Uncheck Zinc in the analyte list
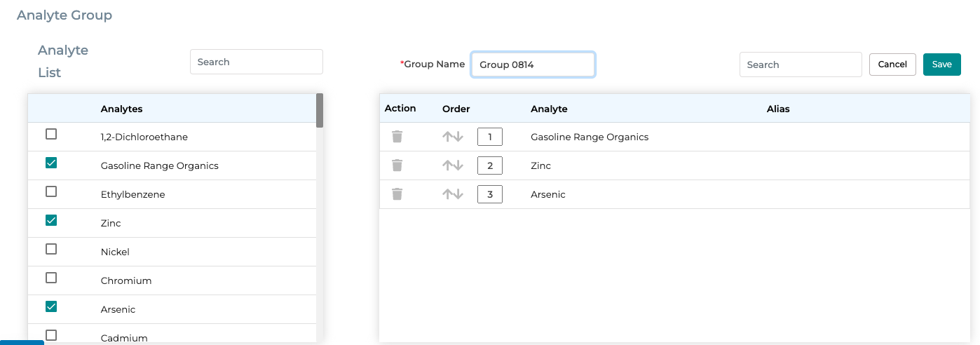 51,220
